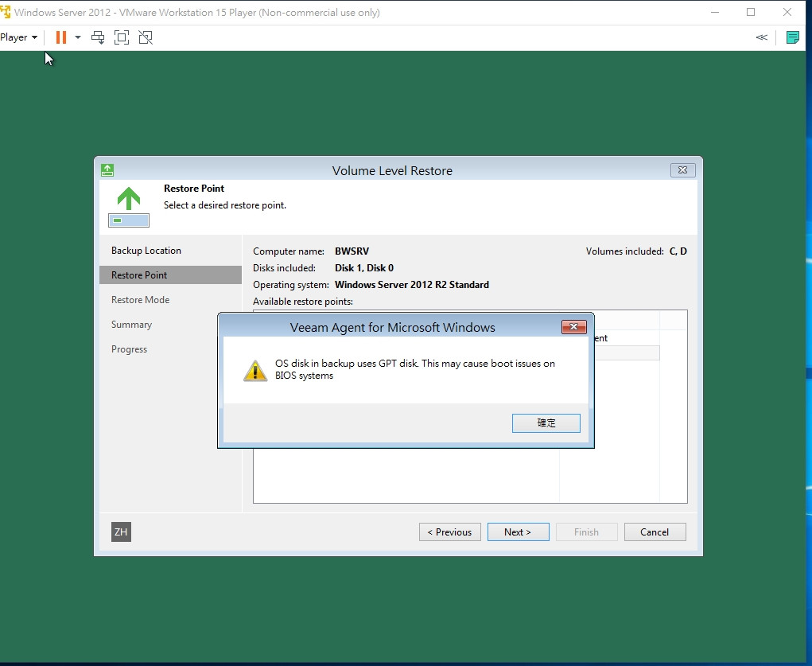Viewport: 812px width, 666px height.
Task: Maximize the VMware Player window
Action: 751,13
